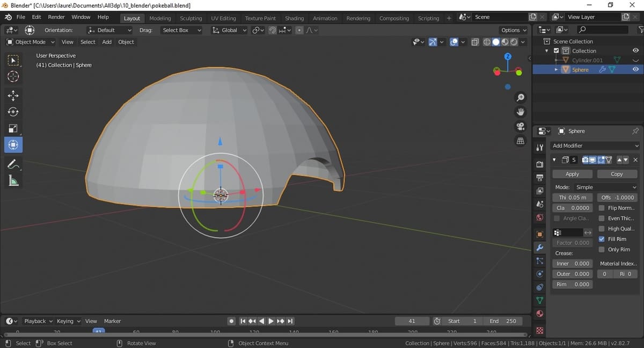This screenshot has height=348, width=644.
Task: Click the Copy modifier button
Action: pyautogui.click(x=617, y=174)
